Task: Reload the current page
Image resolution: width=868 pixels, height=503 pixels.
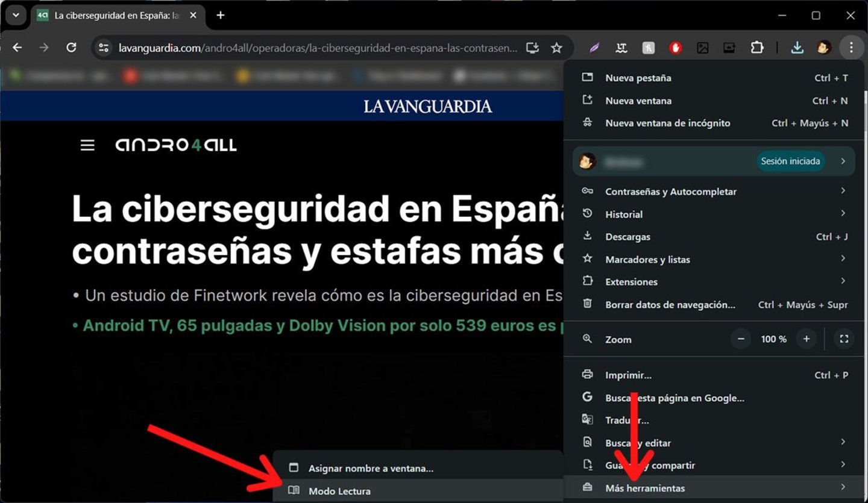Action: [x=71, y=48]
